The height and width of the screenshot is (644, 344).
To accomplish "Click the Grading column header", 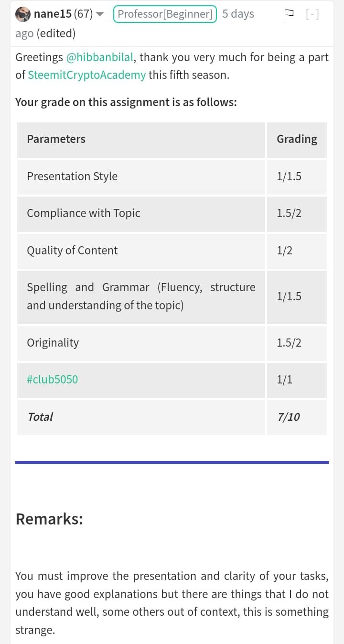I will tap(297, 140).
